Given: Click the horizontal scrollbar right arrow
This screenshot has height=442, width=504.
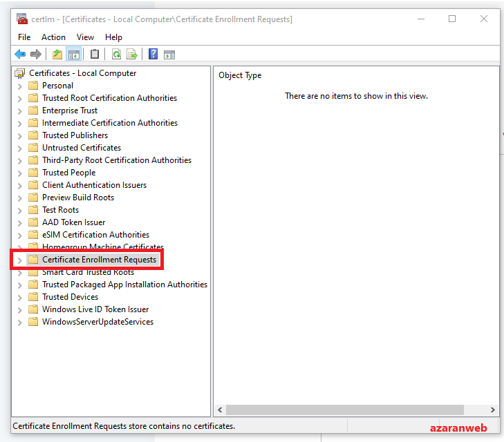Looking at the screenshot, I should click(x=492, y=410).
